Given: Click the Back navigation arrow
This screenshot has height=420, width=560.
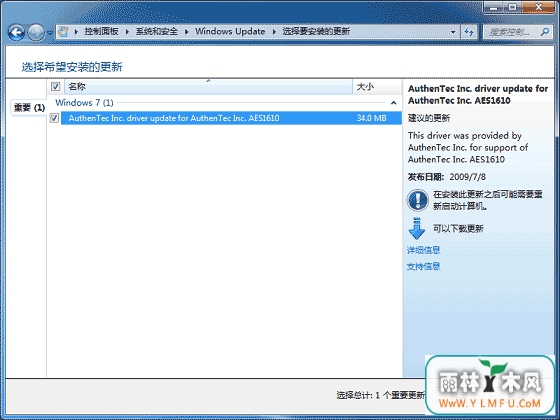Looking at the screenshot, I should coord(16,32).
